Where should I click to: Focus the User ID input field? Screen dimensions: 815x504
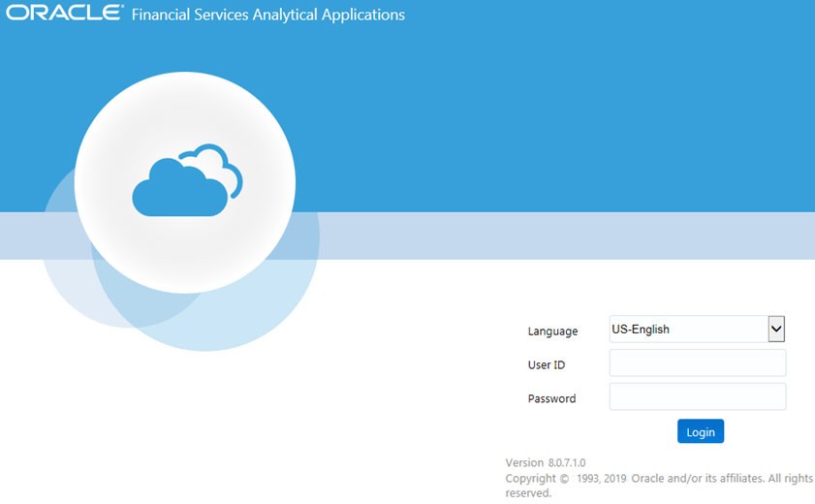pyautogui.click(x=698, y=362)
